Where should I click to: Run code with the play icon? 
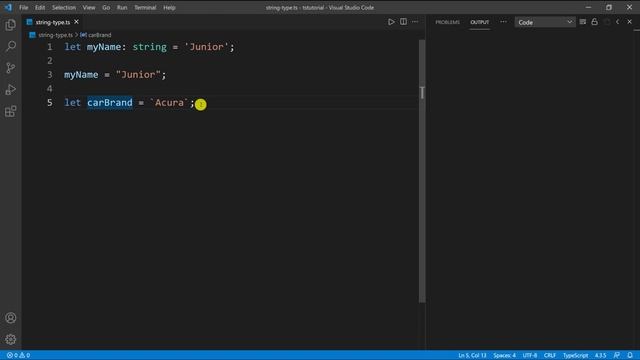pos(391,22)
